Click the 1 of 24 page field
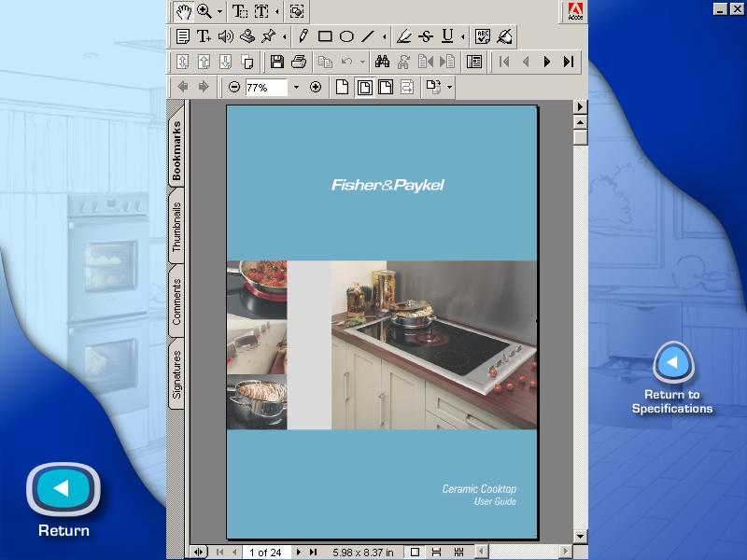This screenshot has width=747, height=560. pos(265,553)
